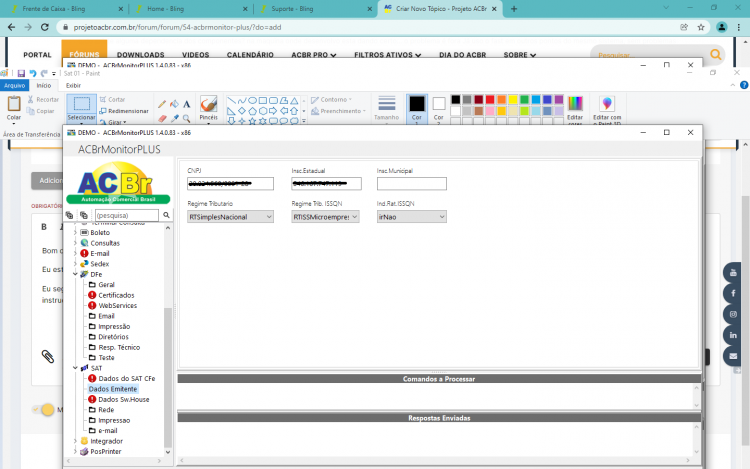
Task: Click the ACBrMonitor tree search magnifier icon
Action: click(x=166, y=215)
